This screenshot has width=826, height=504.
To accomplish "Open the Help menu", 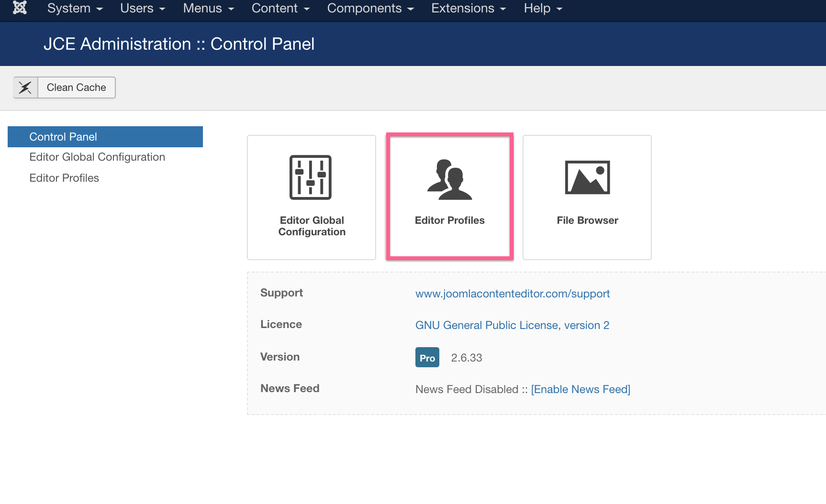I will click(x=543, y=8).
